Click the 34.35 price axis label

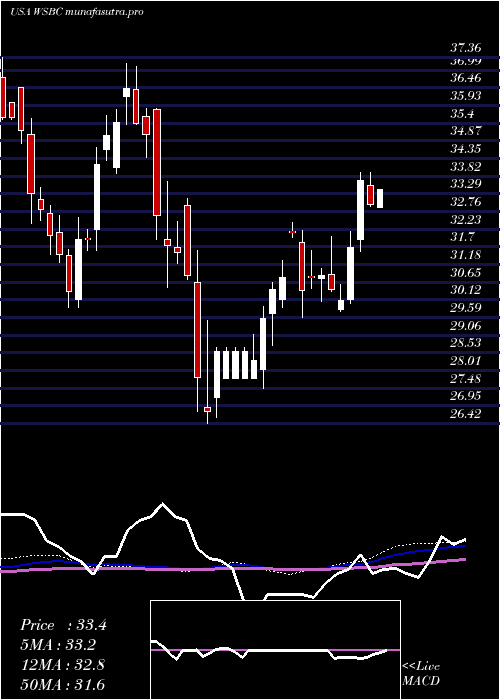point(466,149)
